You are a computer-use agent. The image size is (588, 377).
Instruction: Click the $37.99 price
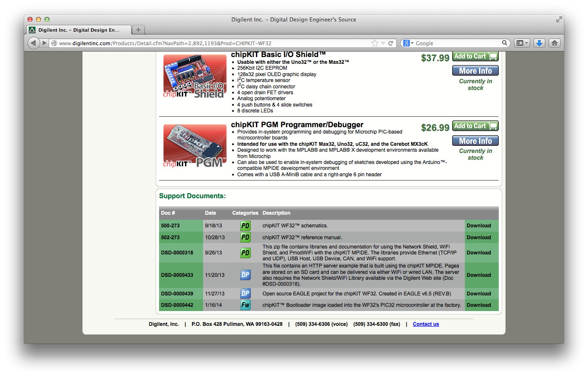point(435,58)
